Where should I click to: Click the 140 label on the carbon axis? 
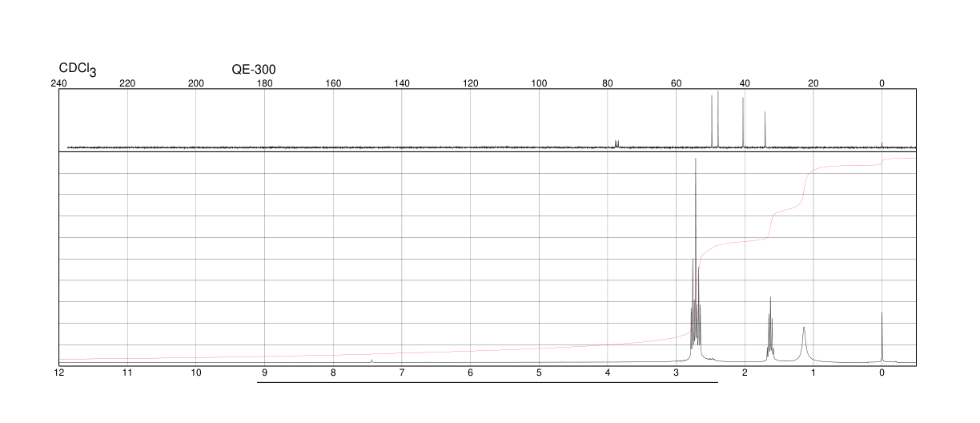pos(402,83)
